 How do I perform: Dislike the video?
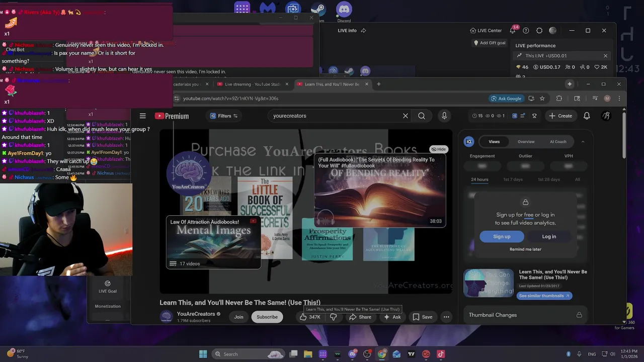(333, 317)
